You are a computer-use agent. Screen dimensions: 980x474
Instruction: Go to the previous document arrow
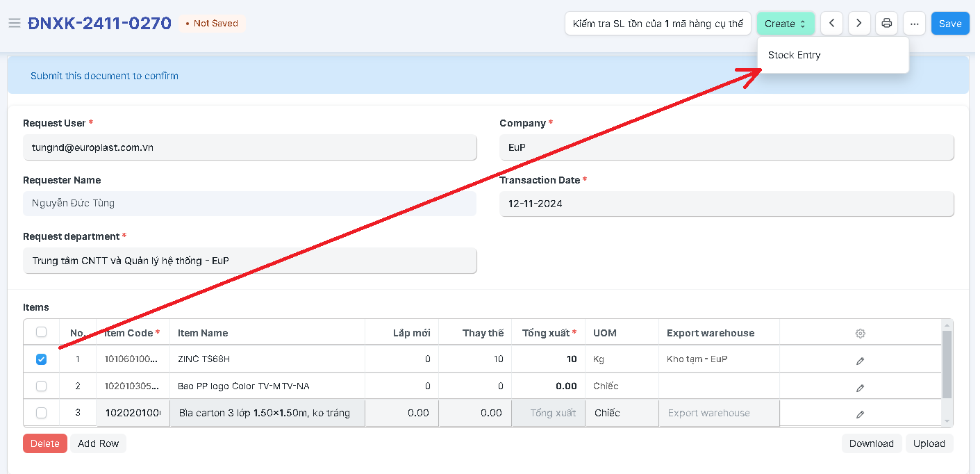pyautogui.click(x=831, y=24)
